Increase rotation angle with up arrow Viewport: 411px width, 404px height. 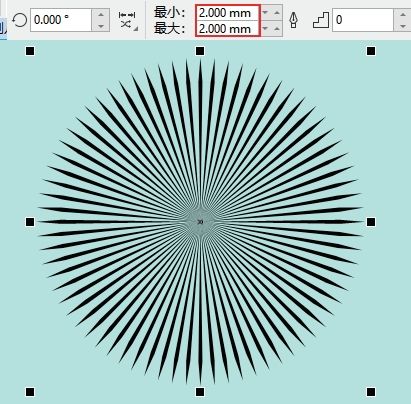coord(101,15)
